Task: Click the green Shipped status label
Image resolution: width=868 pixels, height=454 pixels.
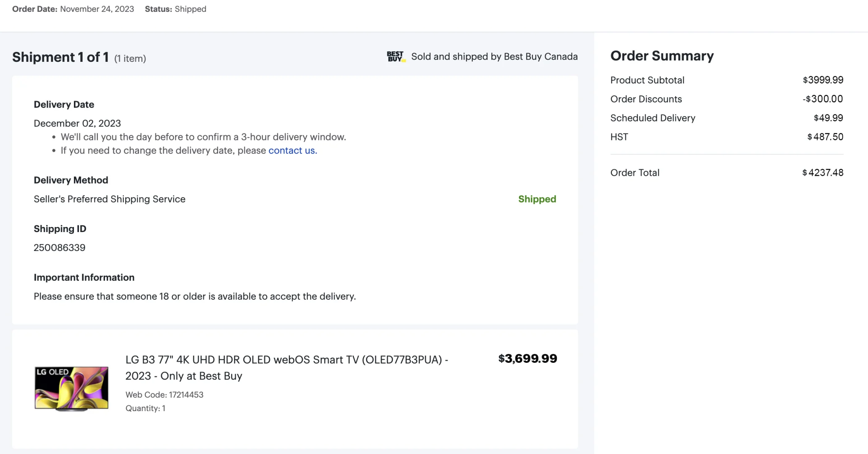Action: click(537, 199)
